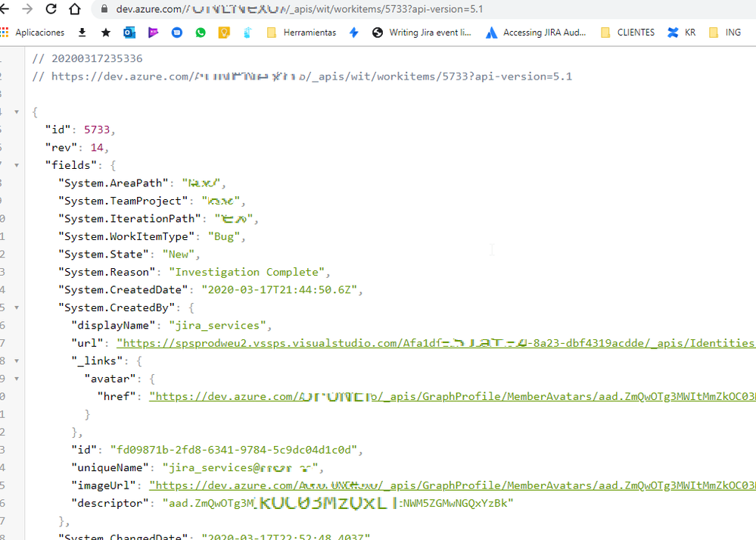The height and width of the screenshot is (540, 756).
Task: Click the "New" state value
Action: 179,254
